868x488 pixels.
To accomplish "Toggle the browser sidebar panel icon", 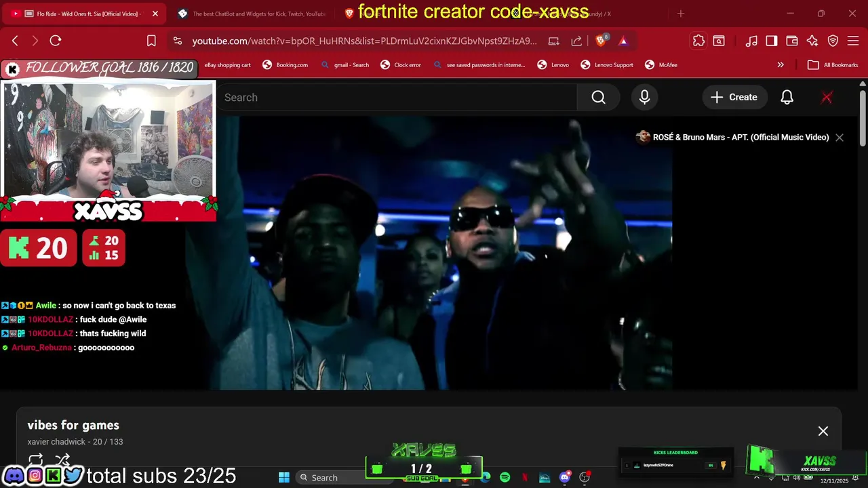I will (772, 41).
